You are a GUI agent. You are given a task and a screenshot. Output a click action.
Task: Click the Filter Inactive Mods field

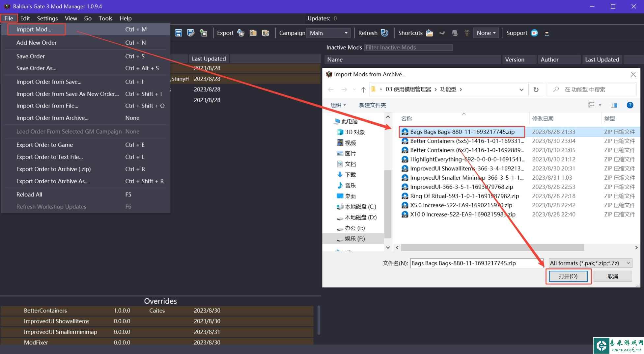click(408, 47)
